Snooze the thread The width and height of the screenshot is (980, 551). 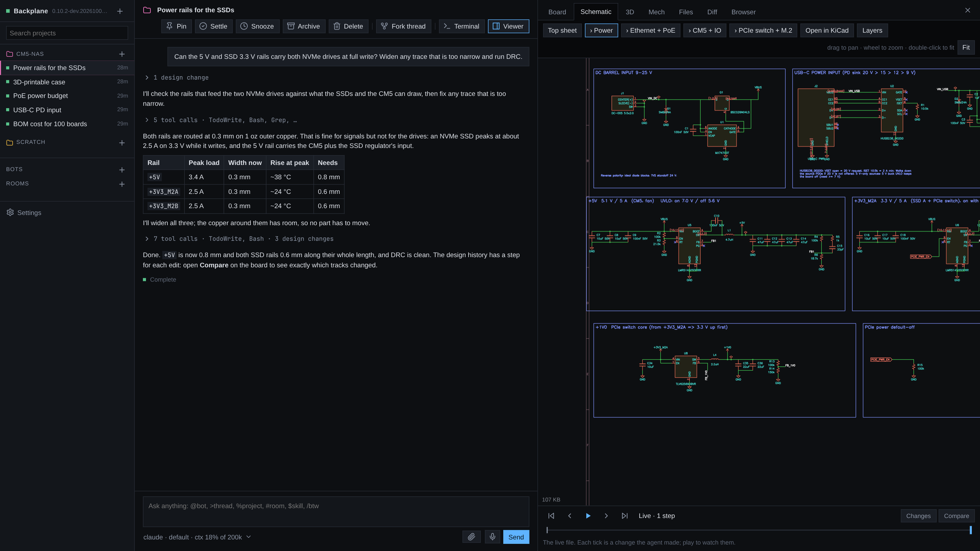[x=257, y=26]
